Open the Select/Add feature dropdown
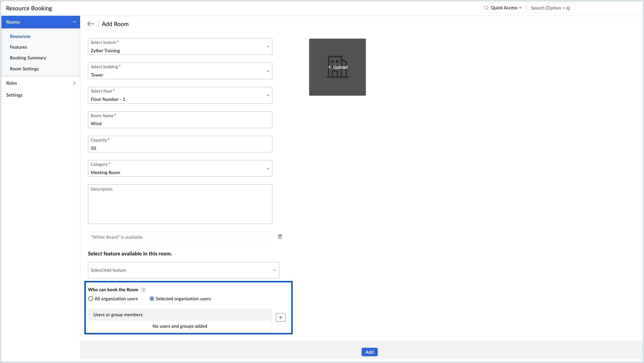The height and width of the screenshot is (363, 644). point(184,270)
